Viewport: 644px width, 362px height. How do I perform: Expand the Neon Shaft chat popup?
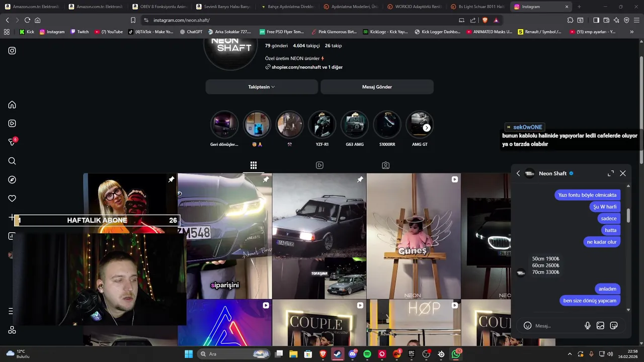point(611,173)
